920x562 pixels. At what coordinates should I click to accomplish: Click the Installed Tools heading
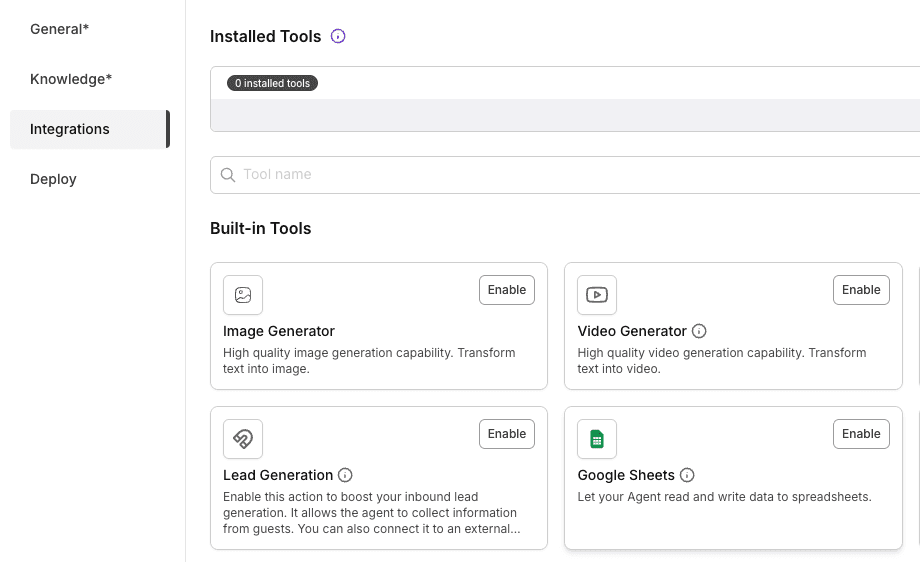tap(266, 36)
